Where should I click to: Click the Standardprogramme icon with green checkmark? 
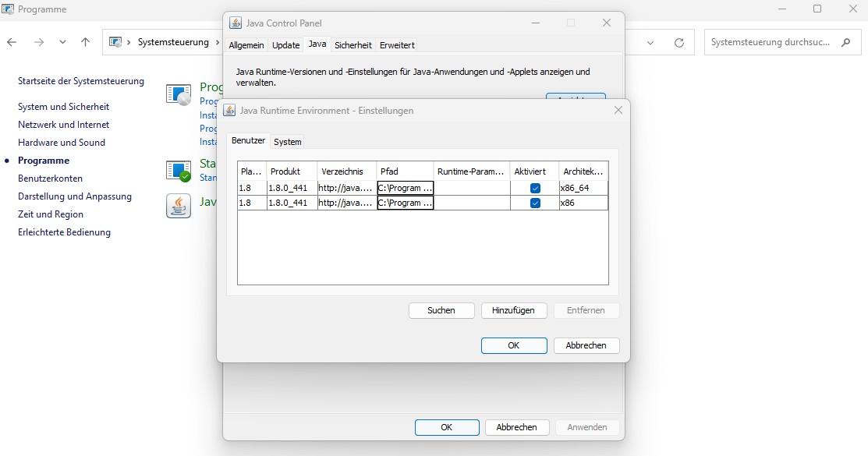(x=179, y=171)
